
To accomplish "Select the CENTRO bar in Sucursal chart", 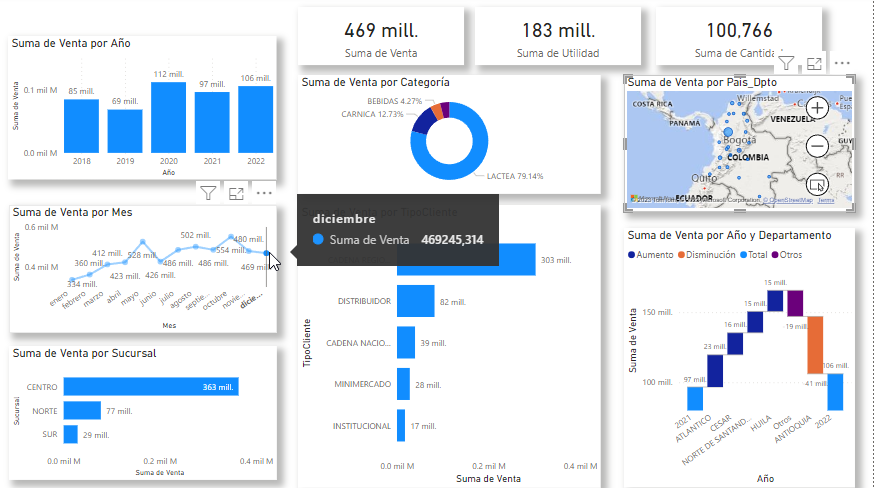I will pyautogui.click(x=150, y=387).
